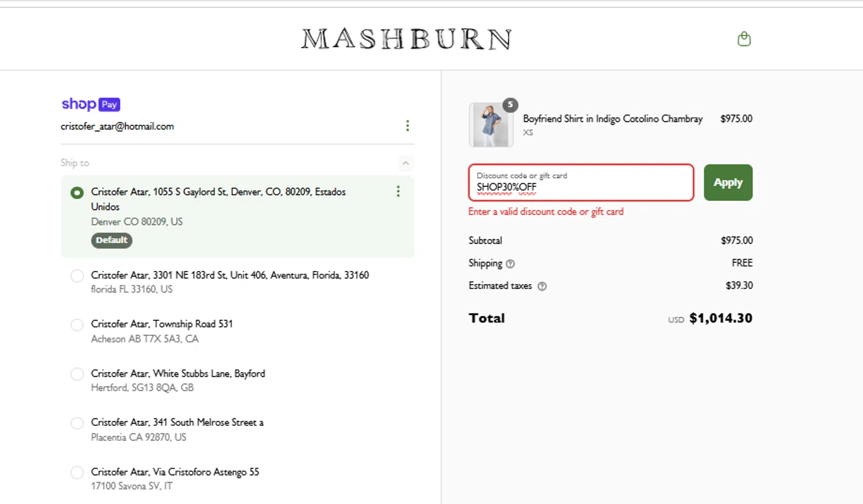Image resolution: width=863 pixels, height=504 pixels.
Task: Click the MASHBURN logo
Action: point(407,39)
